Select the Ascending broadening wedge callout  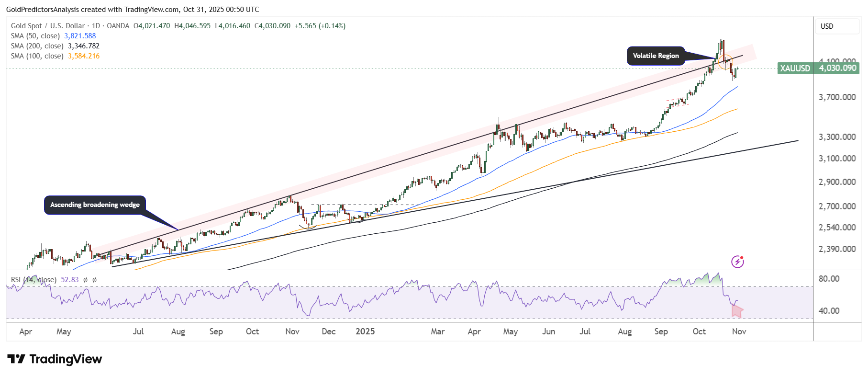point(95,205)
